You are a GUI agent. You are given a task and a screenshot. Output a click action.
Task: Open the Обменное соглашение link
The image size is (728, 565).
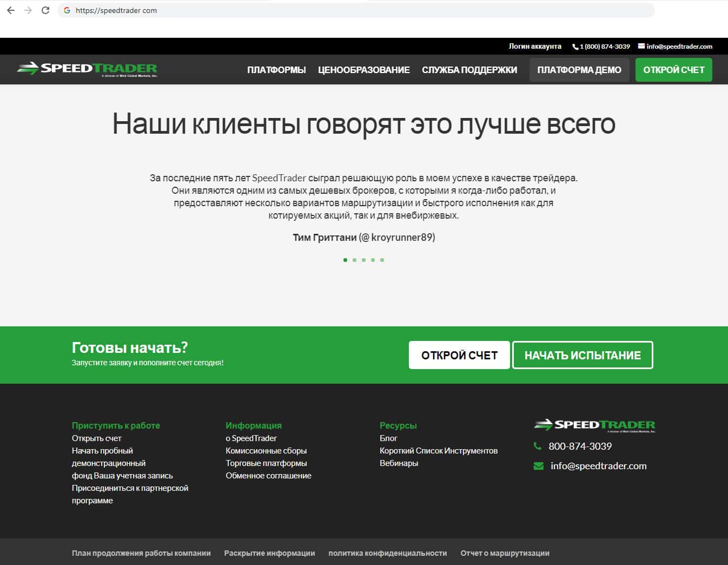click(268, 476)
